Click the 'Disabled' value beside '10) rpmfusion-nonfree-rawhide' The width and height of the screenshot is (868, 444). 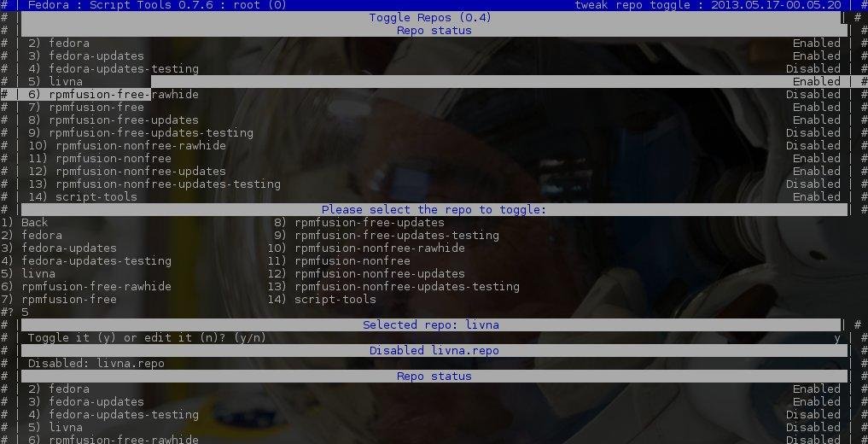click(x=813, y=146)
